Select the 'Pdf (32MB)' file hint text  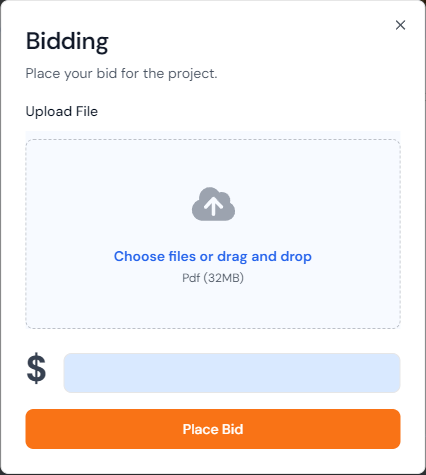[x=213, y=278]
